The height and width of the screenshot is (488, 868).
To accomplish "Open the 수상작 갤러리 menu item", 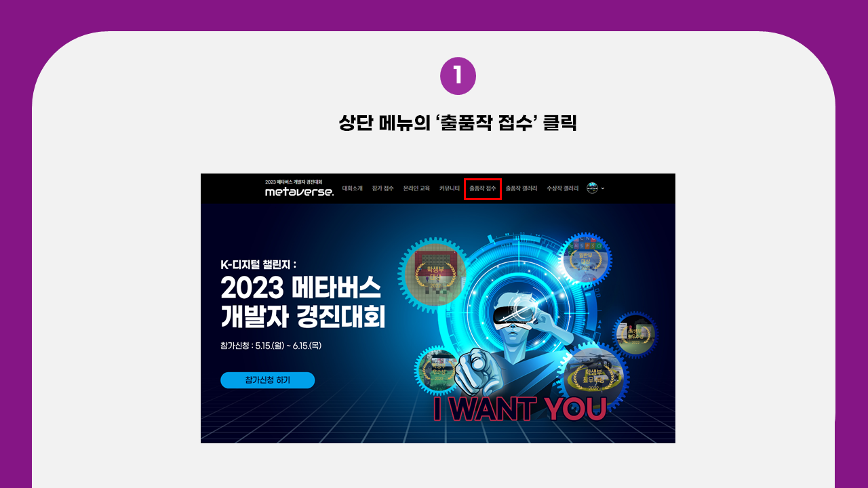I will click(563, 188).
